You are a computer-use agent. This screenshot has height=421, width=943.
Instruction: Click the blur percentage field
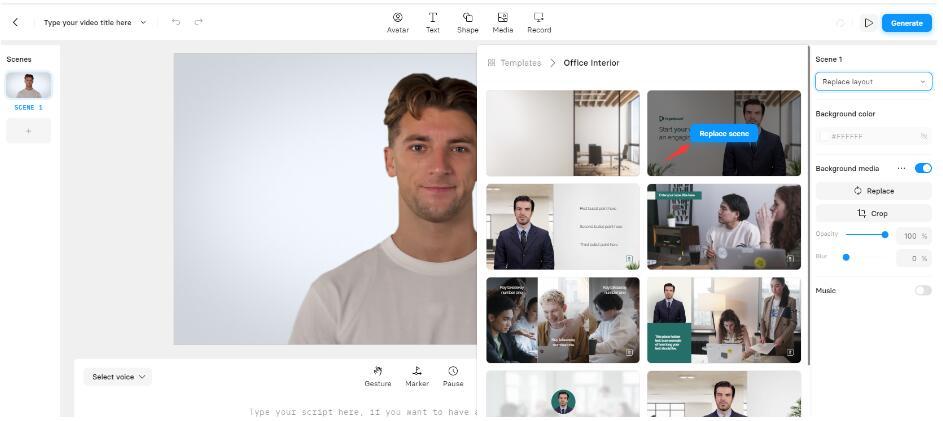tap(914, 259)
